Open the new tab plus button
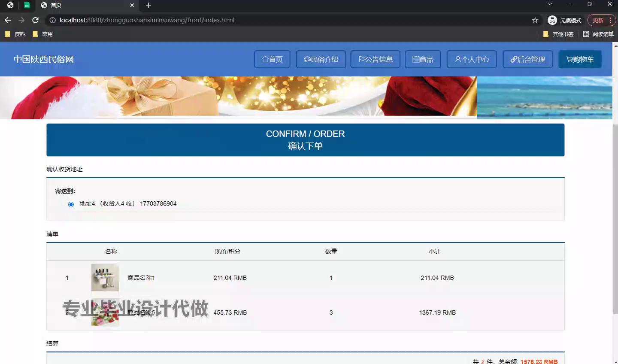 [x=148, y=5]
